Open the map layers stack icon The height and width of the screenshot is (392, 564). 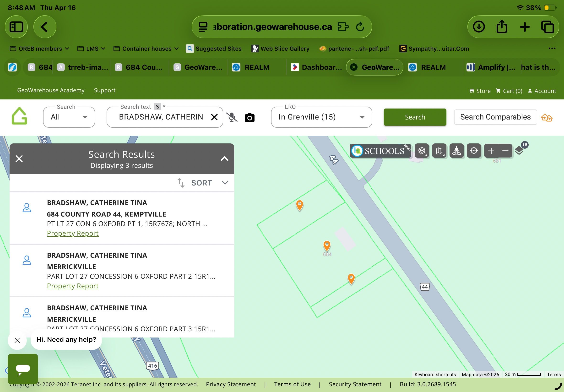422,151
